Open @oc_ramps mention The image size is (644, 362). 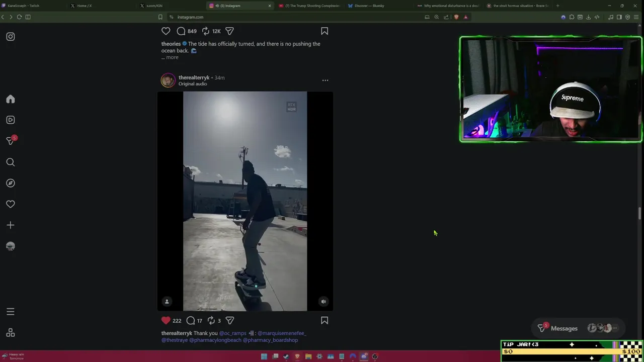click(x=232, y=333)
